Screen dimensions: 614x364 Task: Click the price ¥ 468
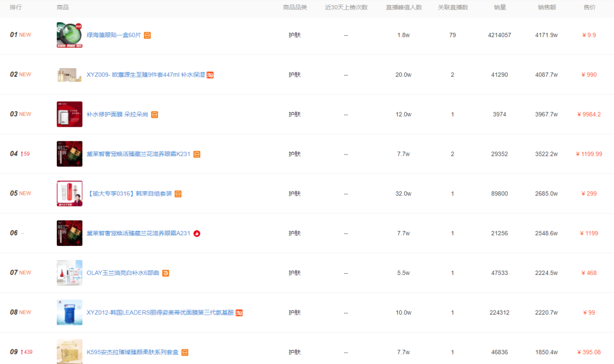coord(589,273)
